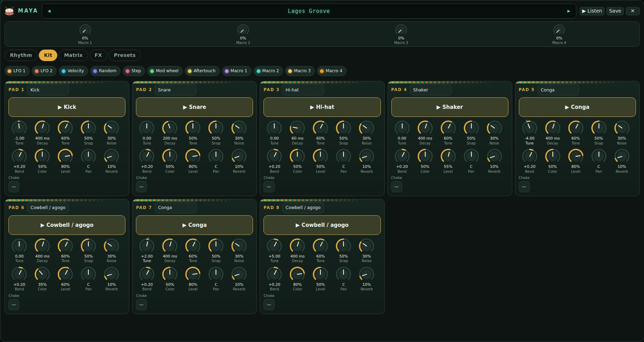Open the Pad 7 Conga sound selector
Image resolution: width=644 pixels, height=342 pixels.
175,208
